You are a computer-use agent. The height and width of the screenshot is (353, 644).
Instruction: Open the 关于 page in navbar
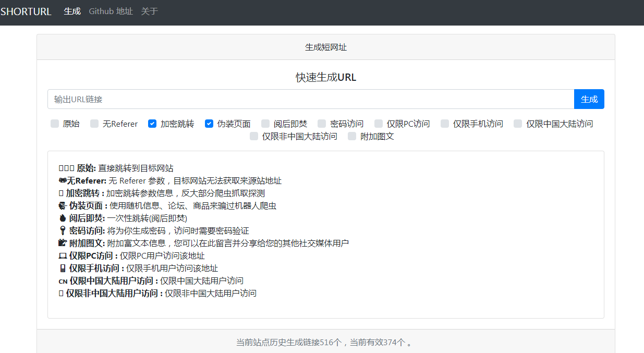tap(149, 11)
